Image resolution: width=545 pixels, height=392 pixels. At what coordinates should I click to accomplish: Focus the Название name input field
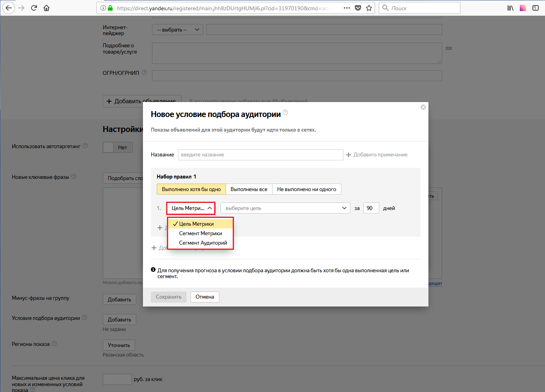point(261,155)
